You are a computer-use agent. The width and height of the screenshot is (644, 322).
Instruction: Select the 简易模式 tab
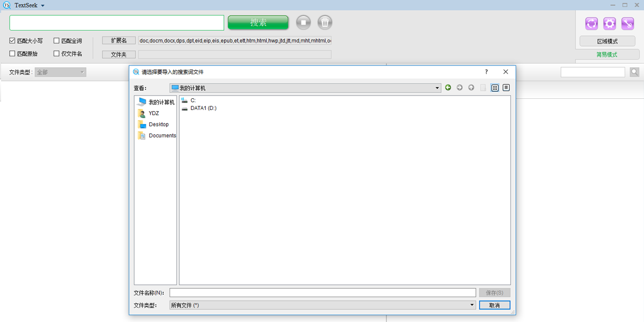click(x=608, y=54)
